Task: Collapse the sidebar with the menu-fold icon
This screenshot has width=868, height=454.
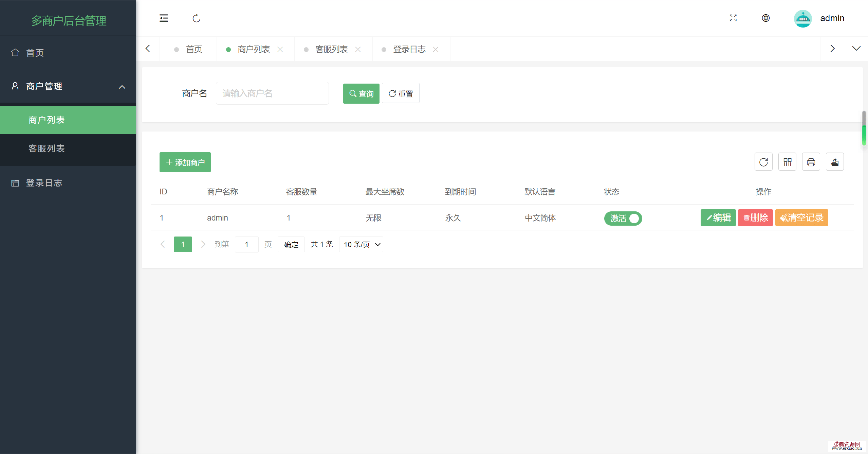Action: pos(164,18)
